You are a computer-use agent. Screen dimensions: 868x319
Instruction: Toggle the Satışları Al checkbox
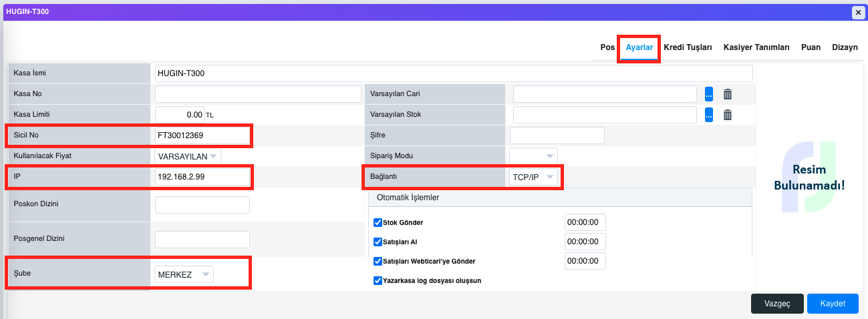(x=378, y=242)
